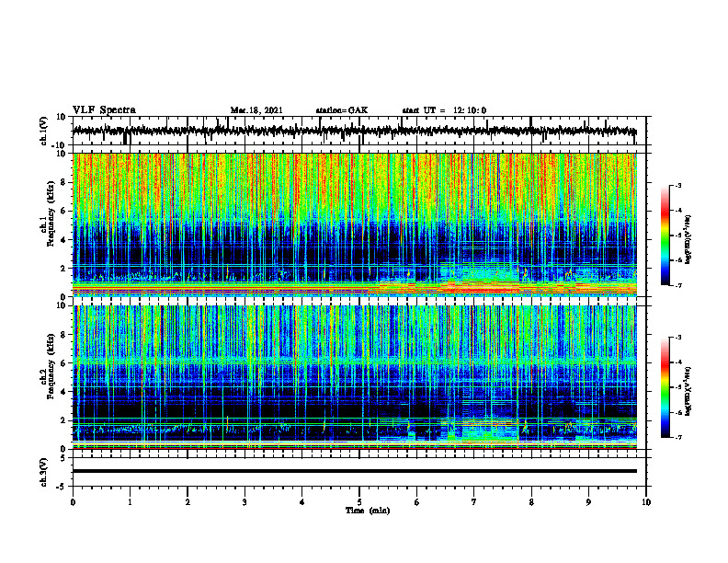Click the "5" tick on ch.3(V) axis
This screenshot has width=728, height=563.
tap(64, 458)
